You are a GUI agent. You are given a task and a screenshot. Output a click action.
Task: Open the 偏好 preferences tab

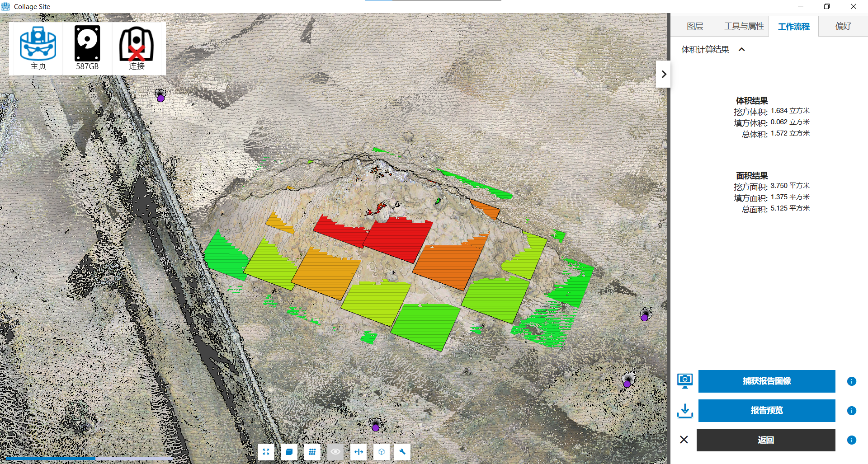(843, 26)
